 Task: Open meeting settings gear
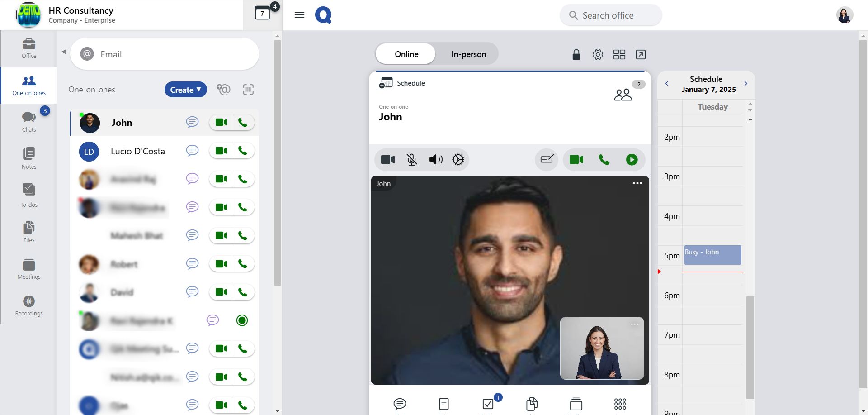pos(598,55)
